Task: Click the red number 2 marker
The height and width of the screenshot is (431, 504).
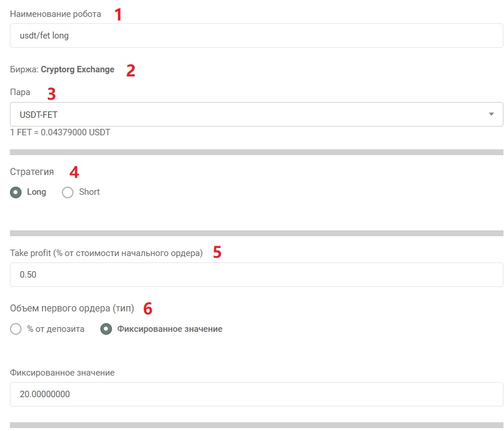Action: [x=131, y=71]
